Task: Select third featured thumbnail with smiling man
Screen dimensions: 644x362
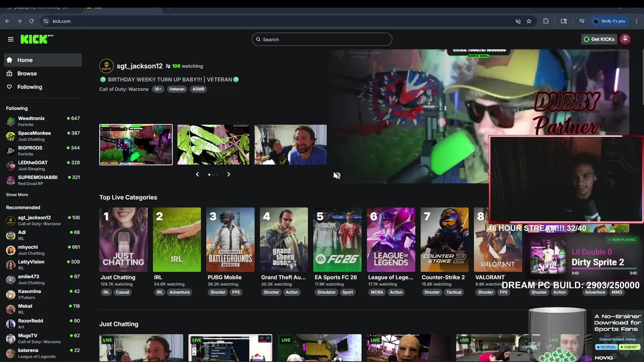Action: 290,145
